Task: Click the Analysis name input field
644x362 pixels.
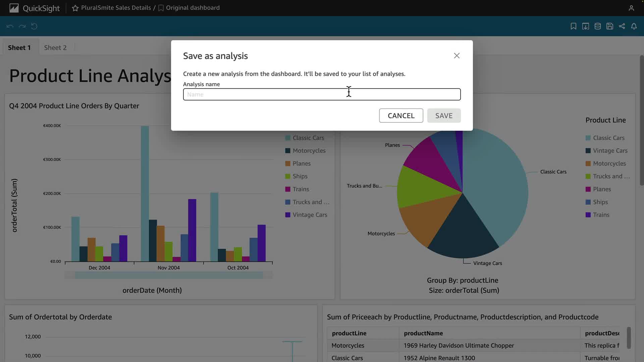Action: tap(321, 95)
